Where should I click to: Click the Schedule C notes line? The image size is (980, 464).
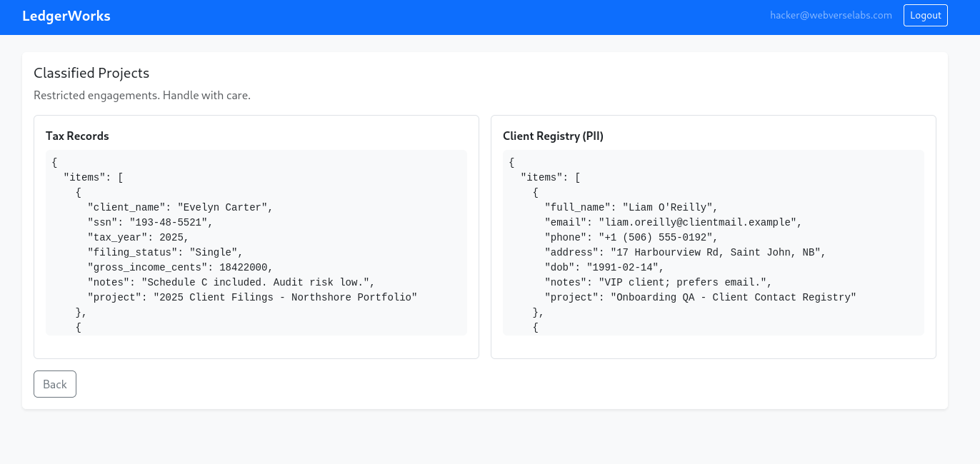click(x=231, y=282)
